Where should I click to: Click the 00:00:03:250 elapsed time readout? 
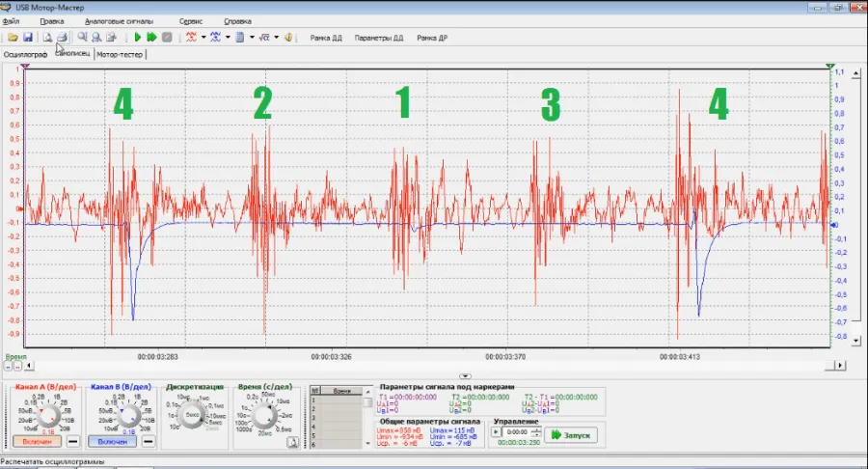[519, 442]
